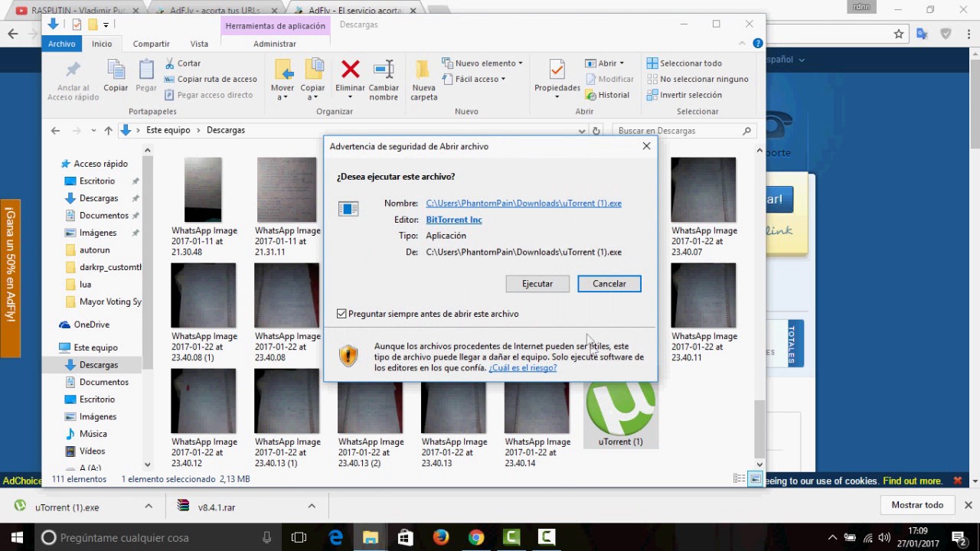Close the security warning dialog
980x551 pixels.
pyautogui.click(x=646, y=146)
